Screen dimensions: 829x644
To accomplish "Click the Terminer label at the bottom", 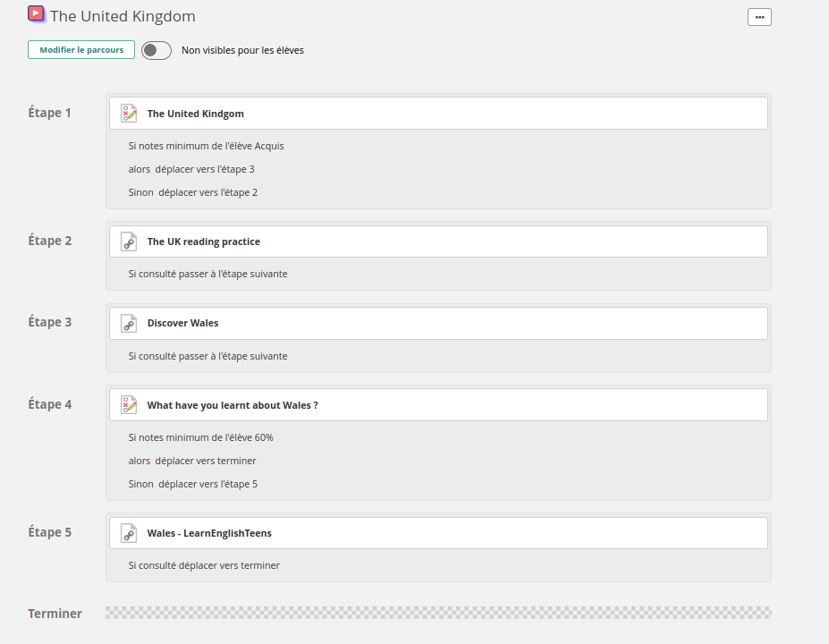I will pos(55,614).
